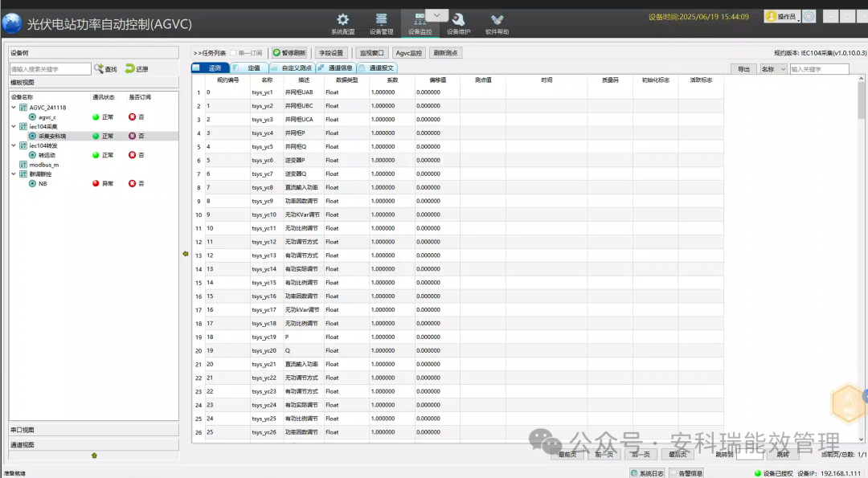Image resolution: width=868 pixels, height=478 pixels.
Task: Click green 设备已授权 indicator
Action: point(758,473)
